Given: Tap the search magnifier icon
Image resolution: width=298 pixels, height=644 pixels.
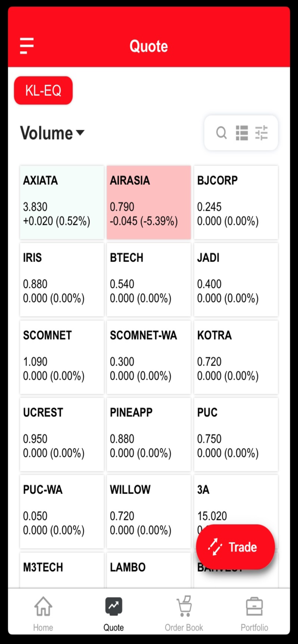Looking at the screenshot, I should (222, 133).
